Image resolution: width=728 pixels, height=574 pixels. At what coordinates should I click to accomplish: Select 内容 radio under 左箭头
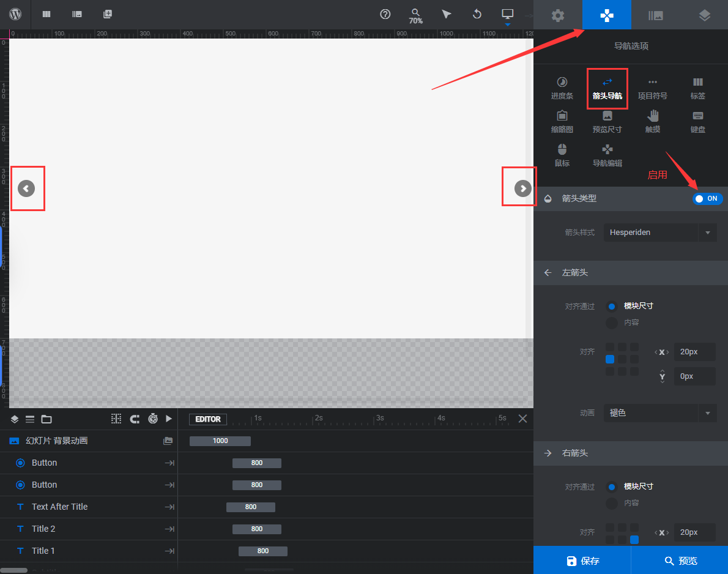pyautogui.click(x=612, y=322)
